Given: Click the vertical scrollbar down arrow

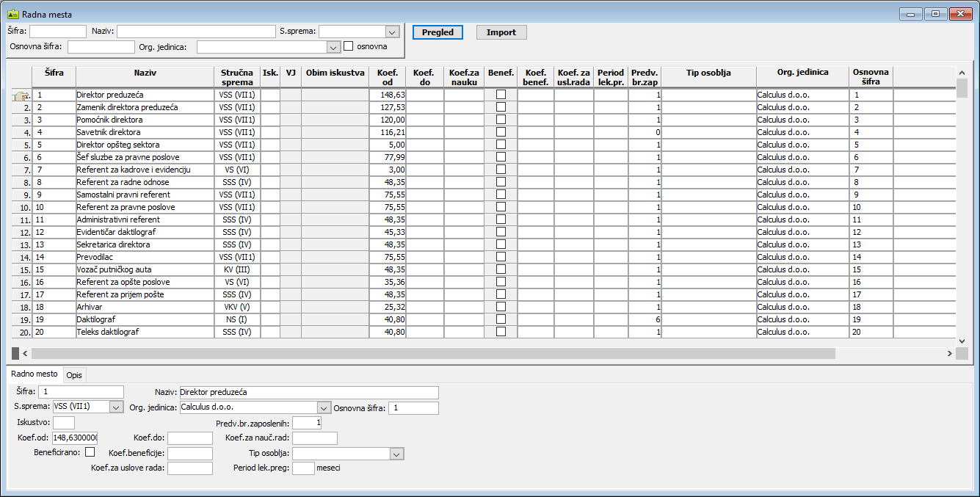Looking at the screenshot, I should coord(962,341).
